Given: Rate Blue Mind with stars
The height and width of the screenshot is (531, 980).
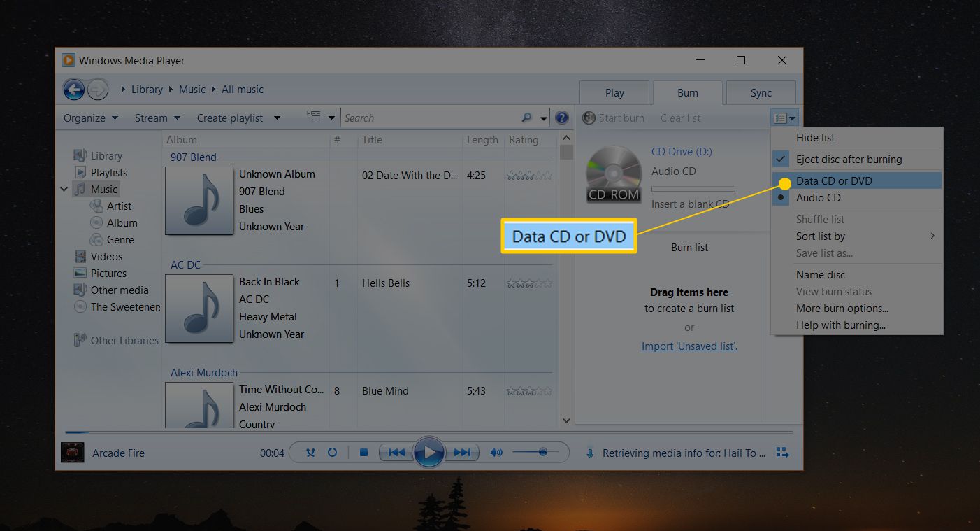Looking at the screenshot, I should point(529,391).
